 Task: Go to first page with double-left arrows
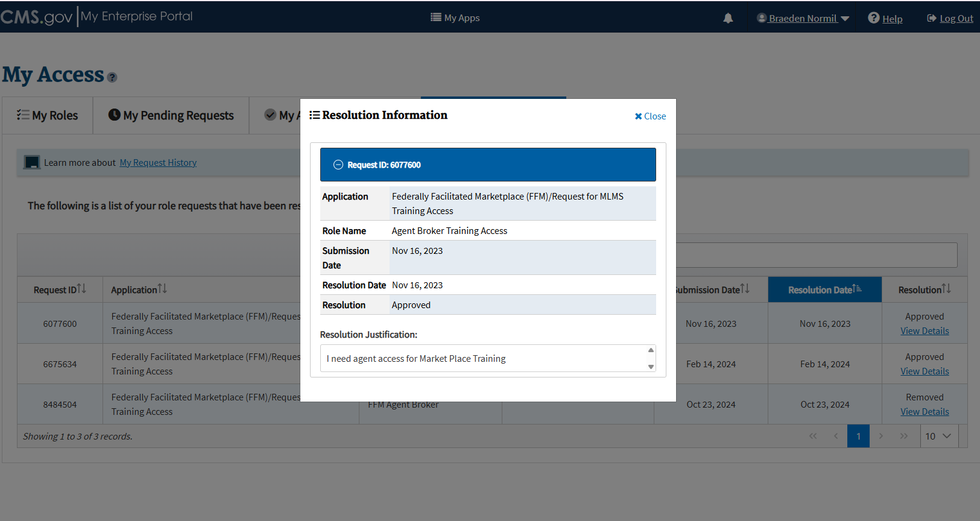pos(813,436)
